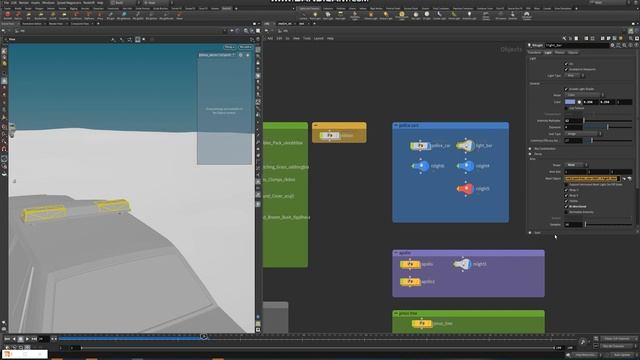This screenshot has width=640, height=360.
Task: Click the Environment Light shelf tool
Action: coord(402,16)
